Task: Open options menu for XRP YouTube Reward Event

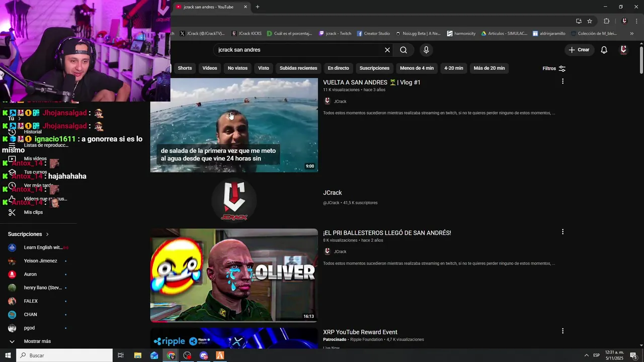Action: pyautogui.click(x=562, y=331)
